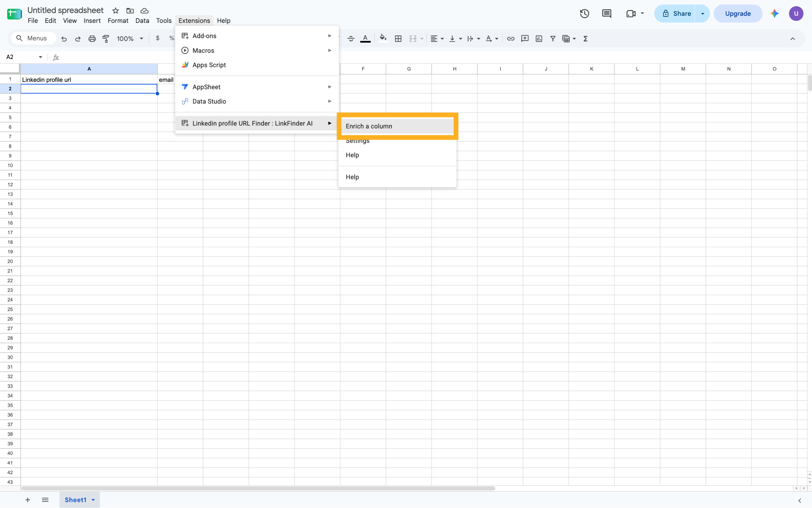Open the View menu

[x=70, y=21]
